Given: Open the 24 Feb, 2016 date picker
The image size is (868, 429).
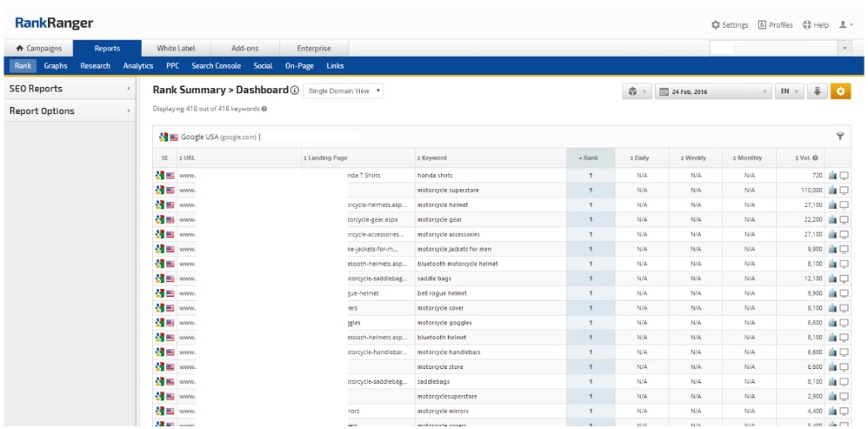Looking at the screenshot, I should click(x=713, y=92).
